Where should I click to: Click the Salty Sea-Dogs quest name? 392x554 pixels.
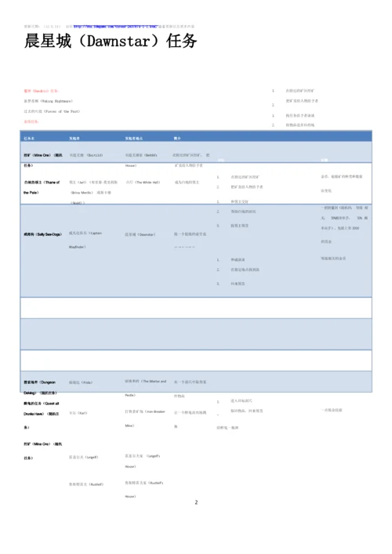[43, 234]
